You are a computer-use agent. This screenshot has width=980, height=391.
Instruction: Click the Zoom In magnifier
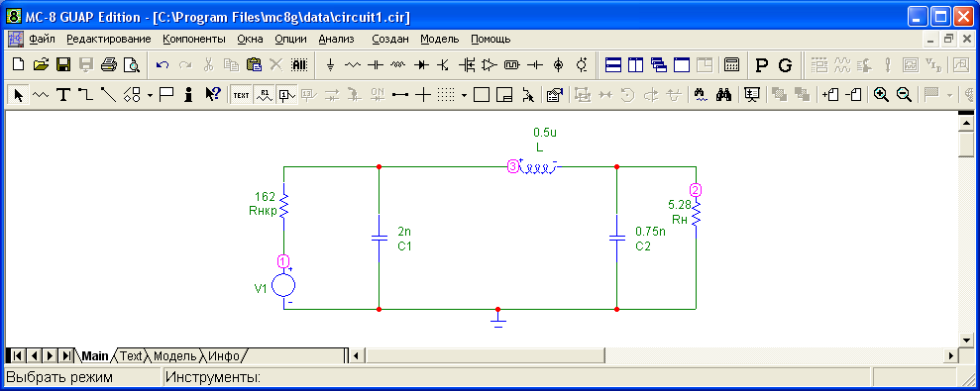[881, 95]
